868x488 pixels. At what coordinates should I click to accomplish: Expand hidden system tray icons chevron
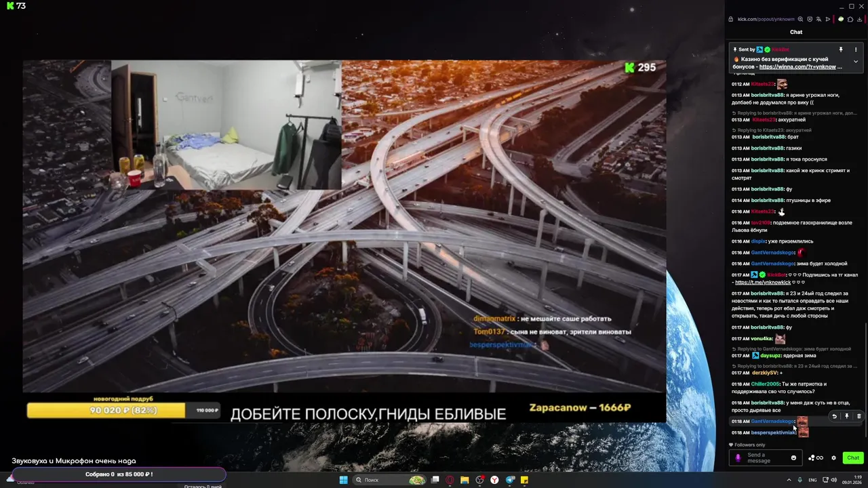[x=789, y=480]
